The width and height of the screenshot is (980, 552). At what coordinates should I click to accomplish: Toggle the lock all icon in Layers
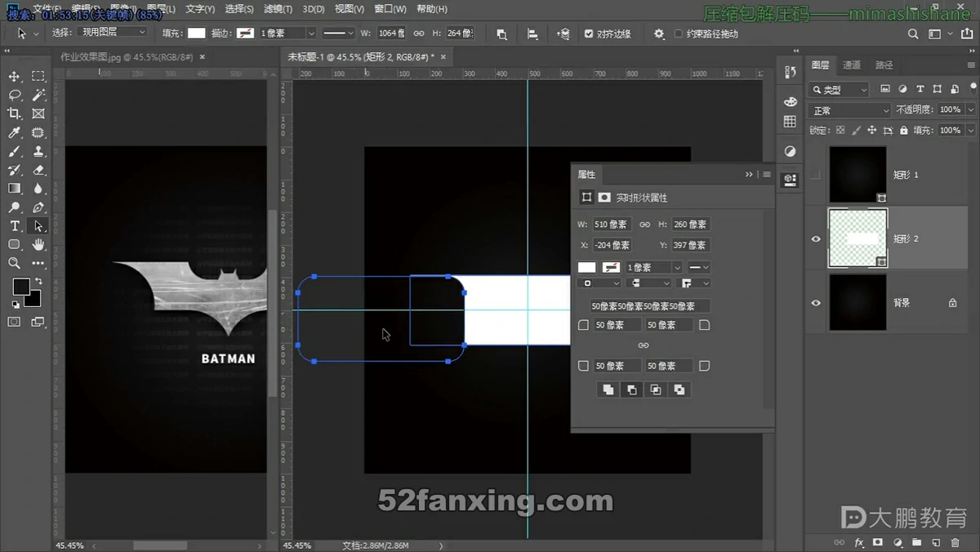pyautogui.click(x=903, y=131)
